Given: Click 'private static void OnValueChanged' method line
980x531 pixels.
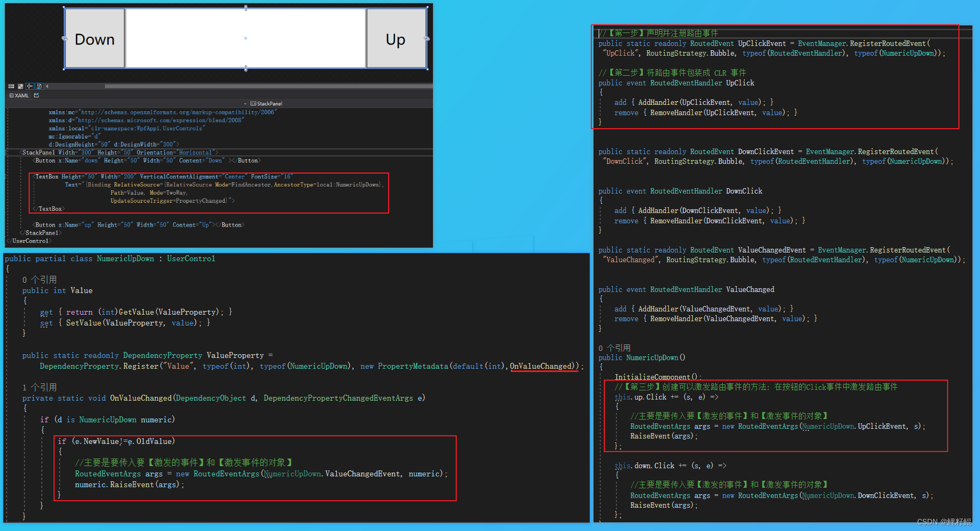Looking at the screenshot, I should click(x=224, y=398).
